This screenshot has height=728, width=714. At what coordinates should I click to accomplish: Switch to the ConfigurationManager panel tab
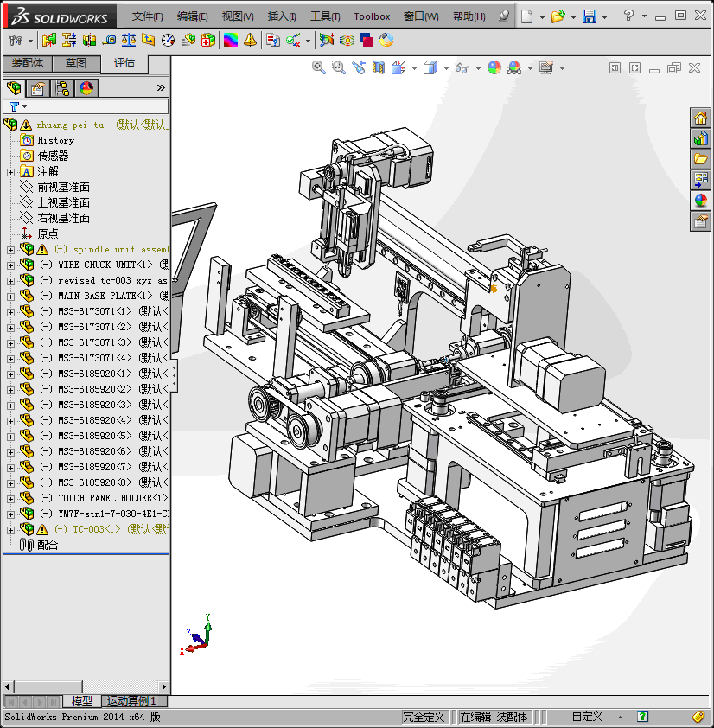tap(62, 87)
